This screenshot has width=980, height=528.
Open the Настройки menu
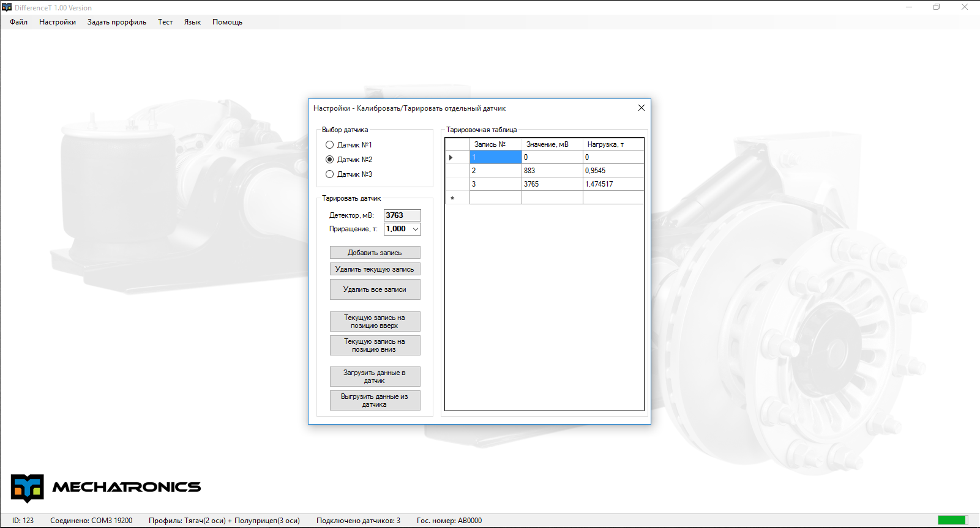point(58,22)
